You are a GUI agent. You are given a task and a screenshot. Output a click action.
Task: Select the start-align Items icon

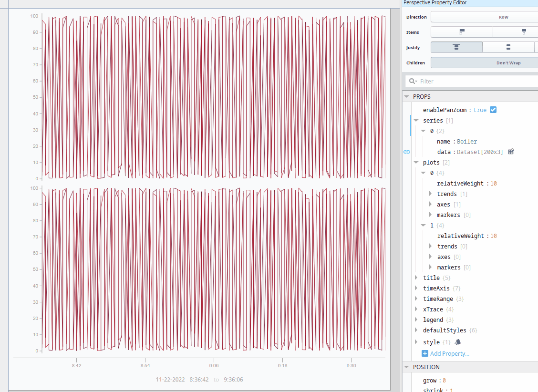(x=461, y=31)
